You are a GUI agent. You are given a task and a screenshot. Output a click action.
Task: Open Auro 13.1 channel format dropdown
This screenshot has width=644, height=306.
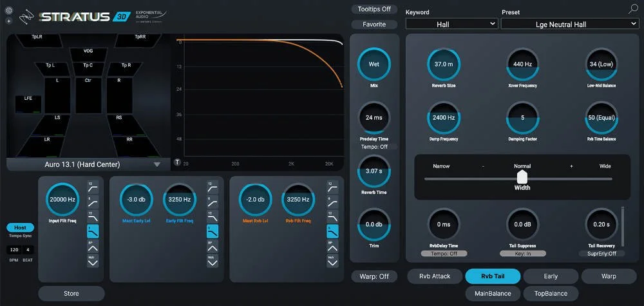click(x=88, y=164)
